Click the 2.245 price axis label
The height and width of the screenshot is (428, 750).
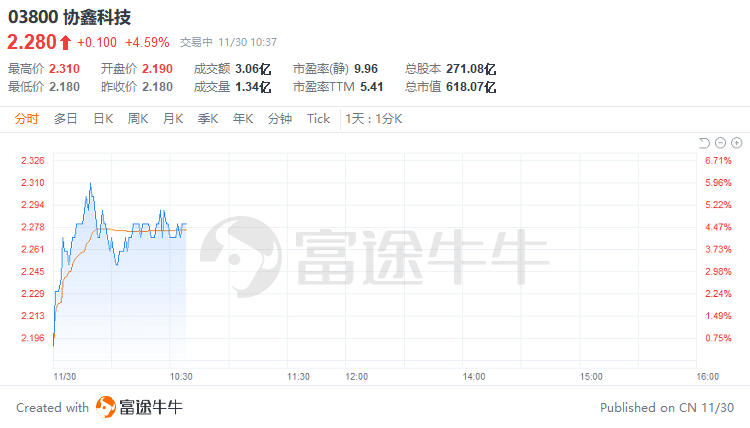tap(33, 272)
